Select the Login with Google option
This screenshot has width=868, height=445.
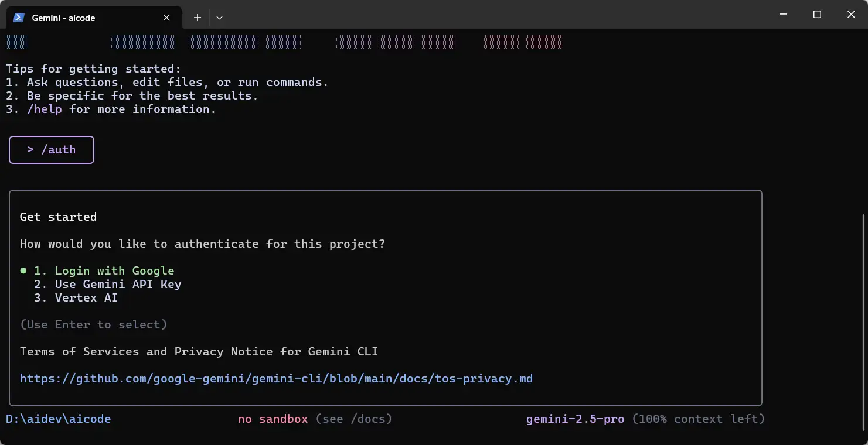104,271
